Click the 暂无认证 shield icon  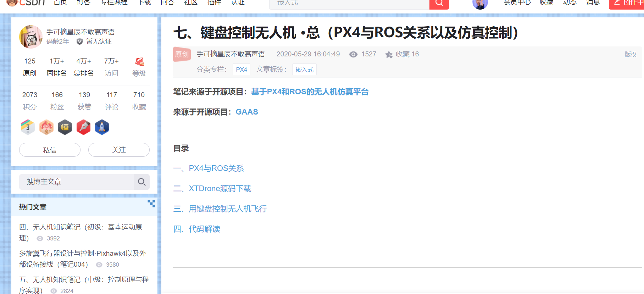(x=79, y=41)
